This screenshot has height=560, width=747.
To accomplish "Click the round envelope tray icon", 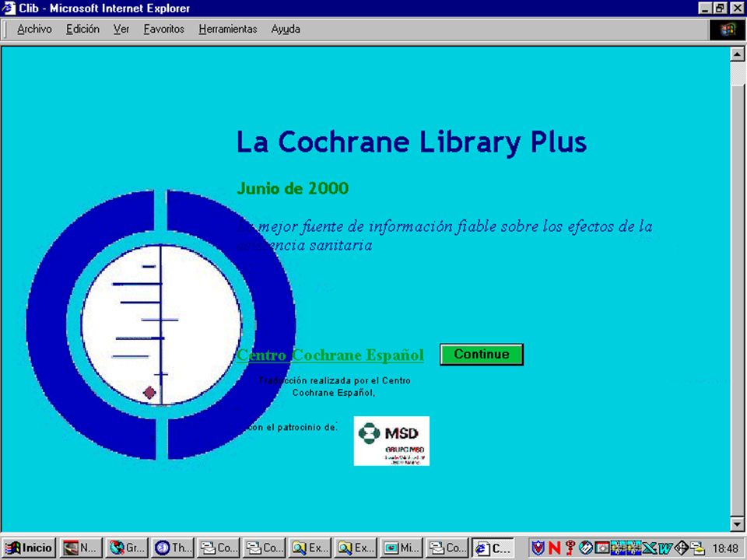I will click(586, 548).
